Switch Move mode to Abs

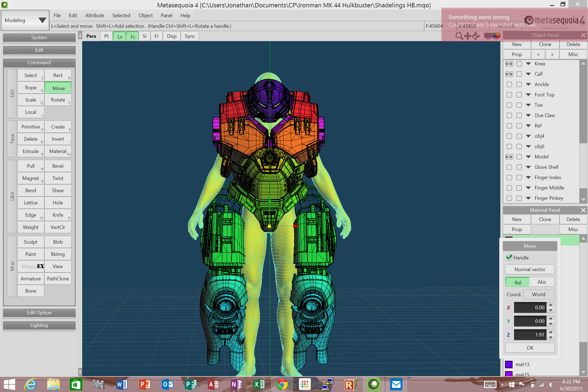pyautogui.click(x=542, y=282)
